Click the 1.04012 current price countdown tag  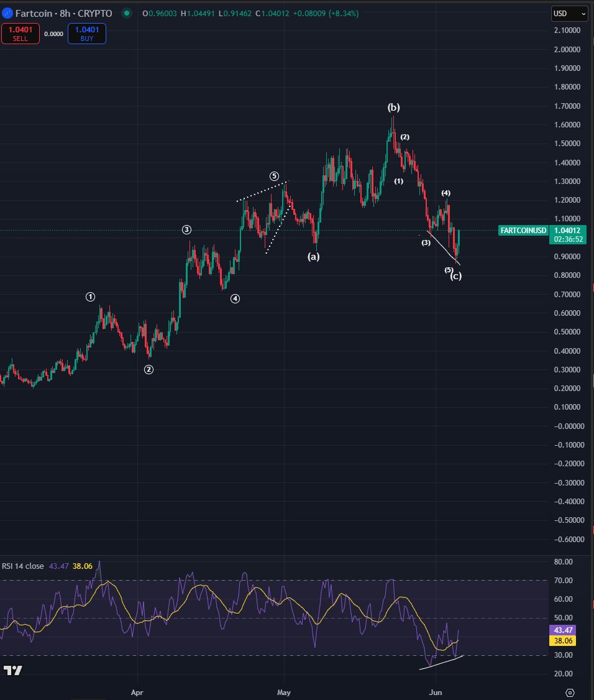(x=568, y=235)
